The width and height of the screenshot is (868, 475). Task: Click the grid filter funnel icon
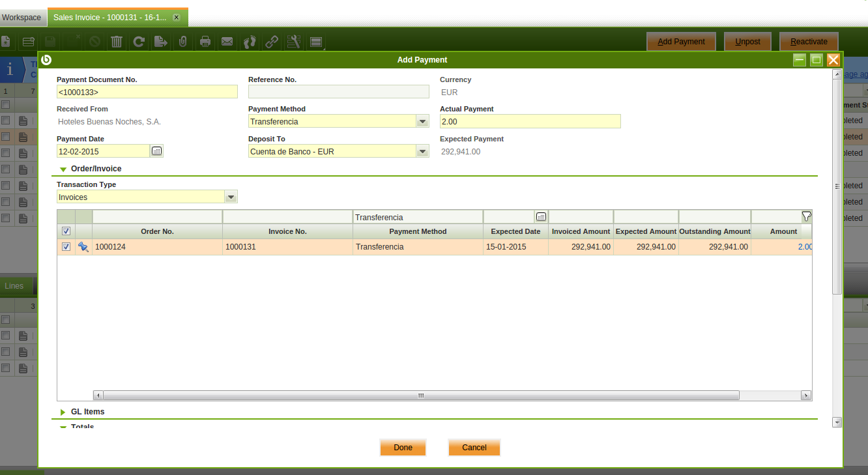click(x=806, y=216)
